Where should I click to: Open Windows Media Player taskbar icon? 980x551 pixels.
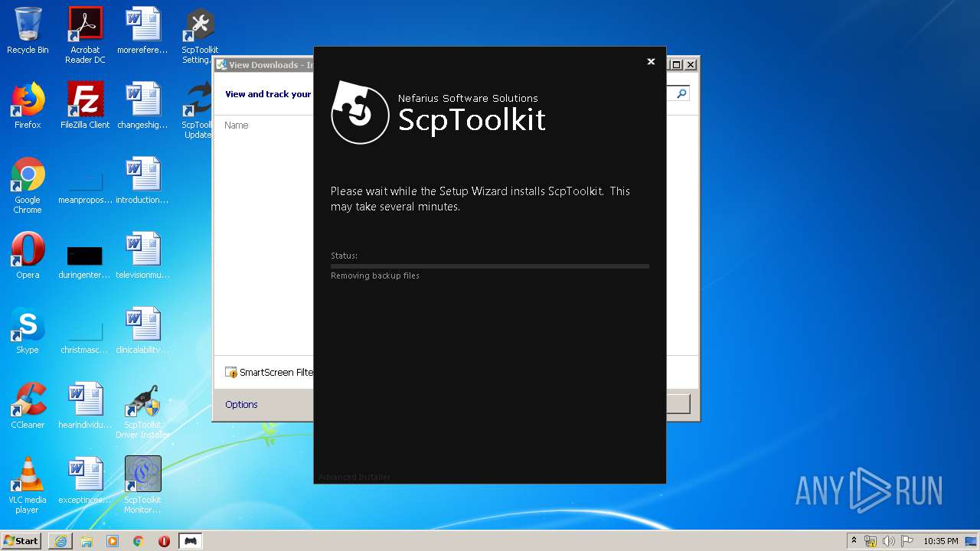pos(113,541)
